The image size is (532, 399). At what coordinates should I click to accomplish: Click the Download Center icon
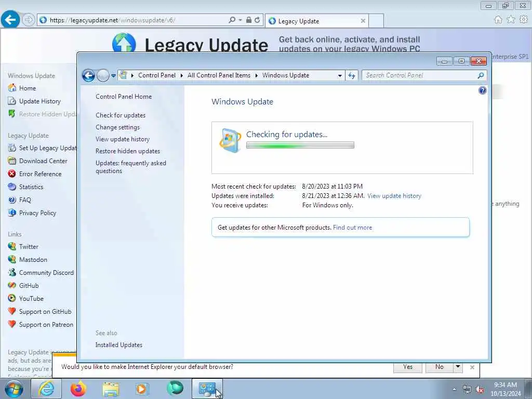click(12, 161)
